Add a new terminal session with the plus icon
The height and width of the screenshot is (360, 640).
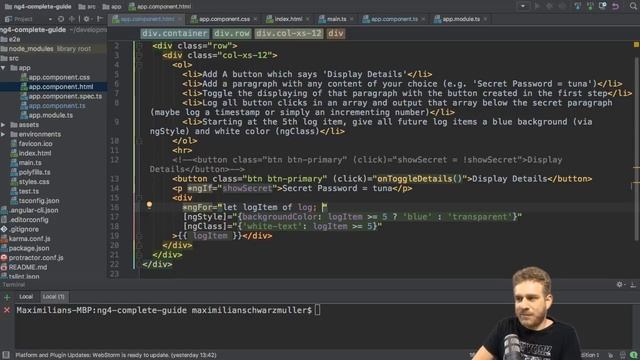click(x=7, y=297)
